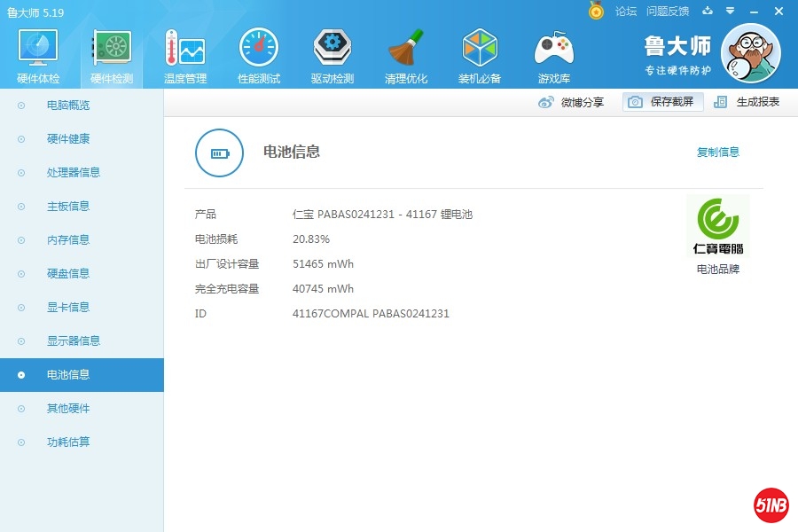Expand the main menu dropdown arrow in title bar
Screen dimensions: 798x532
click(x=730, y=11)
